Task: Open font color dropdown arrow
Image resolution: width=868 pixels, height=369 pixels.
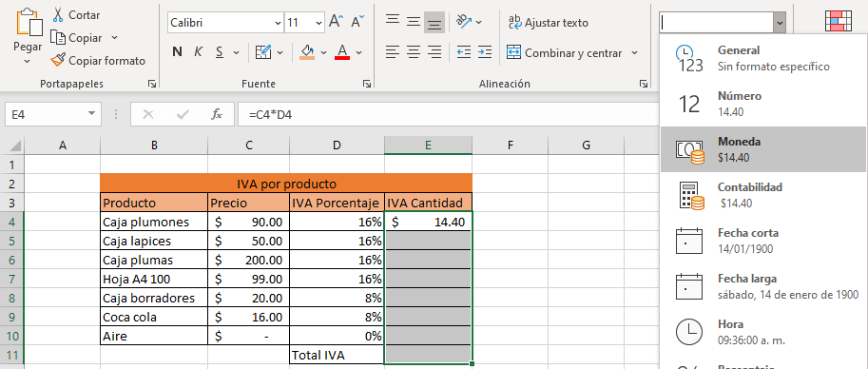Action: [358, 52]
